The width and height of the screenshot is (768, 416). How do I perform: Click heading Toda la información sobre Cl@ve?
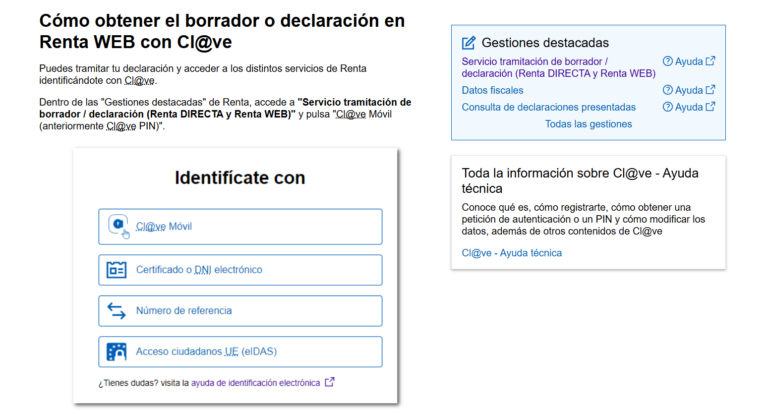[x=580, y=181]
